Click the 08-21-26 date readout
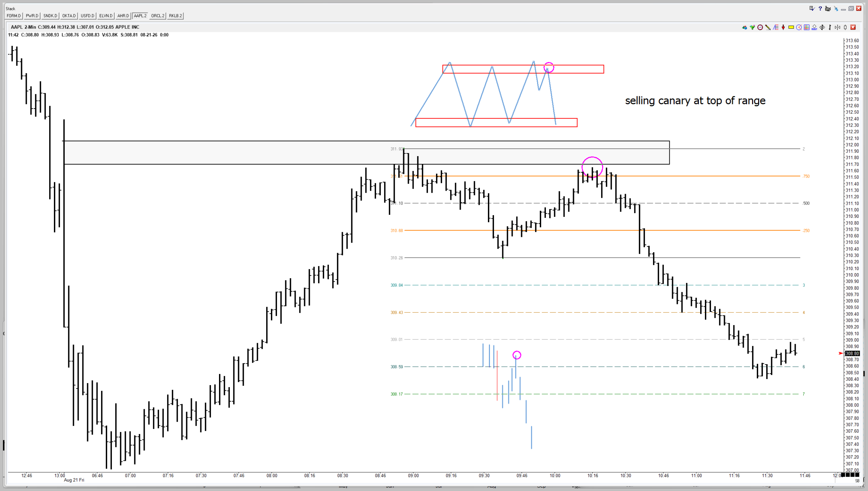Screen dimensions: 868x491 pos(149,35)
